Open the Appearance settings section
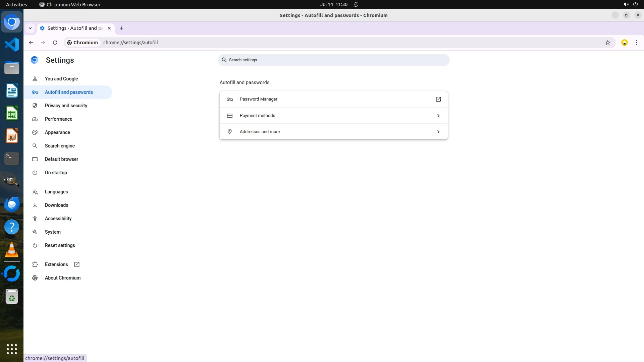 (57, 132)
